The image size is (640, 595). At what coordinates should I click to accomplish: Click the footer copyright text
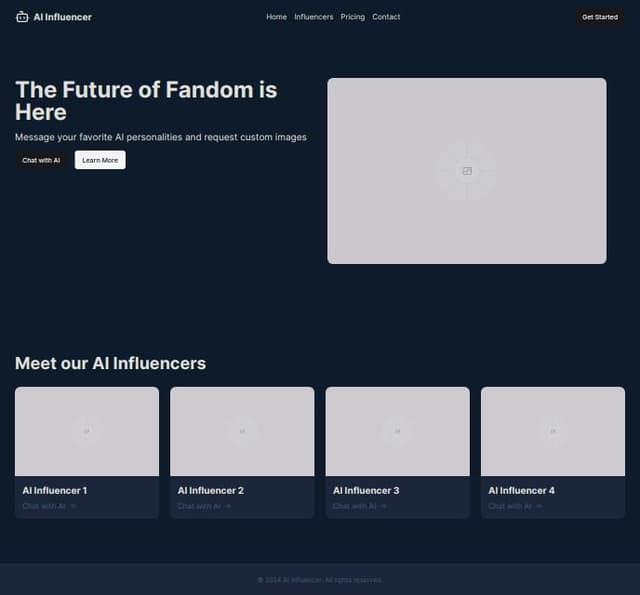pyautogui.click(x=319, y=580)
